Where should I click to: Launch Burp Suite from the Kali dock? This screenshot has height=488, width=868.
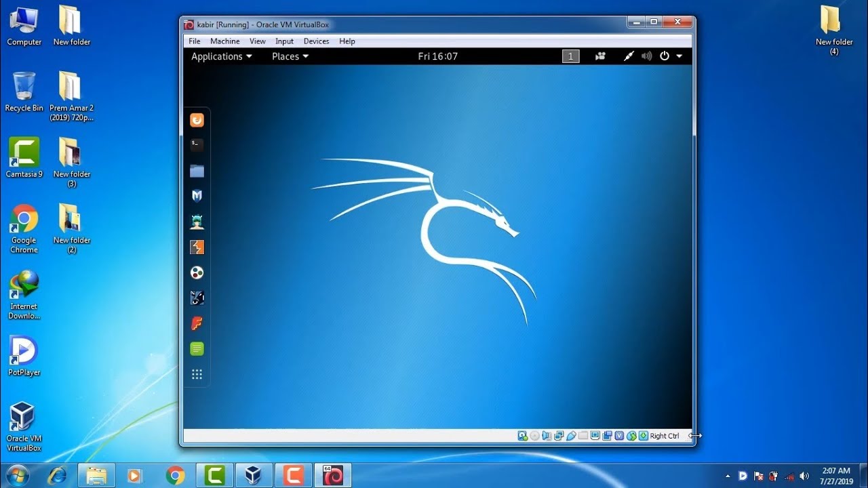(x=197, y=247)
